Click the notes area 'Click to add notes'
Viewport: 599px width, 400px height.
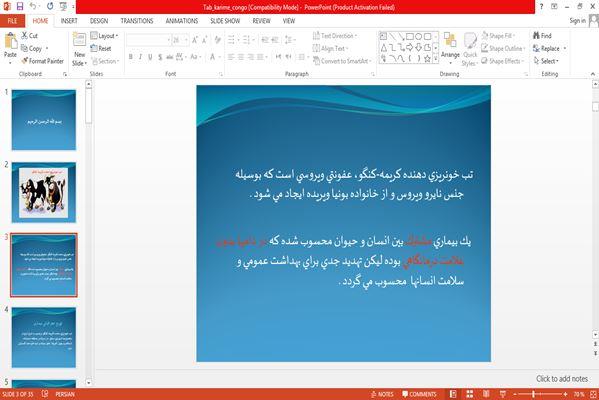(562, 379)
